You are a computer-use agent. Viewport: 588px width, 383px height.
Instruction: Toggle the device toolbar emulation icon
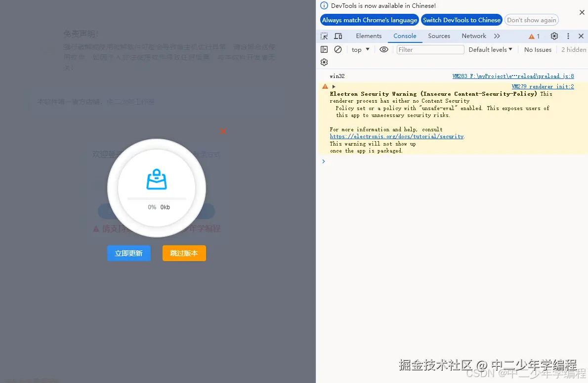click(337, 36)
